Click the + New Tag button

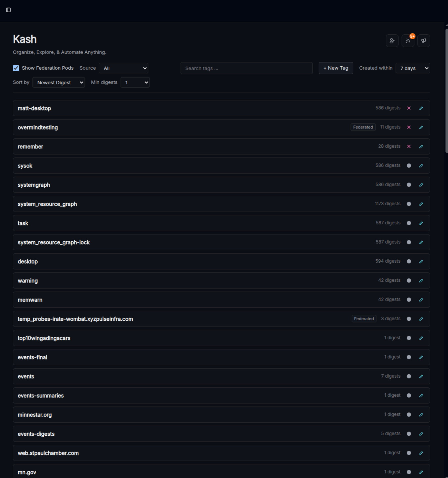coord(336,68)
